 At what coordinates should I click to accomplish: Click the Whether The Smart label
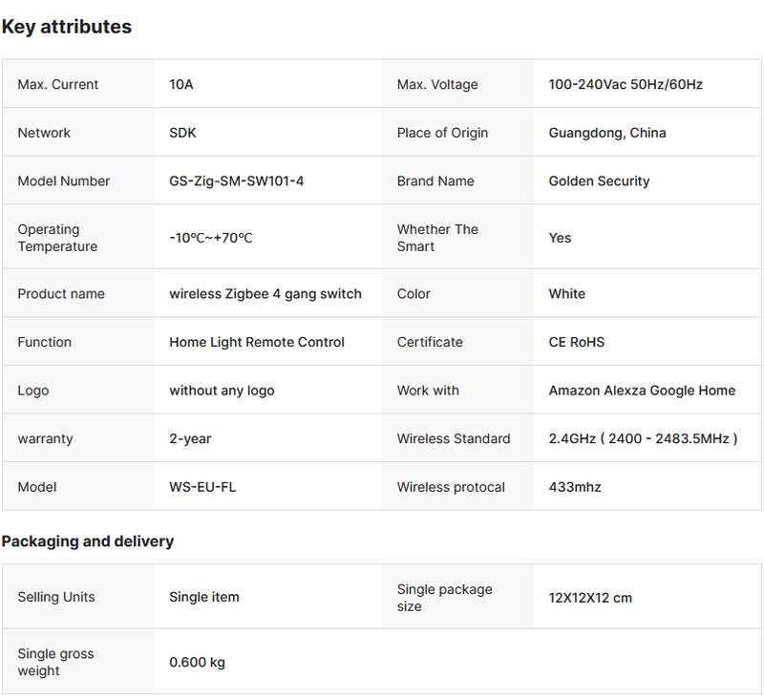click(437, 238)
